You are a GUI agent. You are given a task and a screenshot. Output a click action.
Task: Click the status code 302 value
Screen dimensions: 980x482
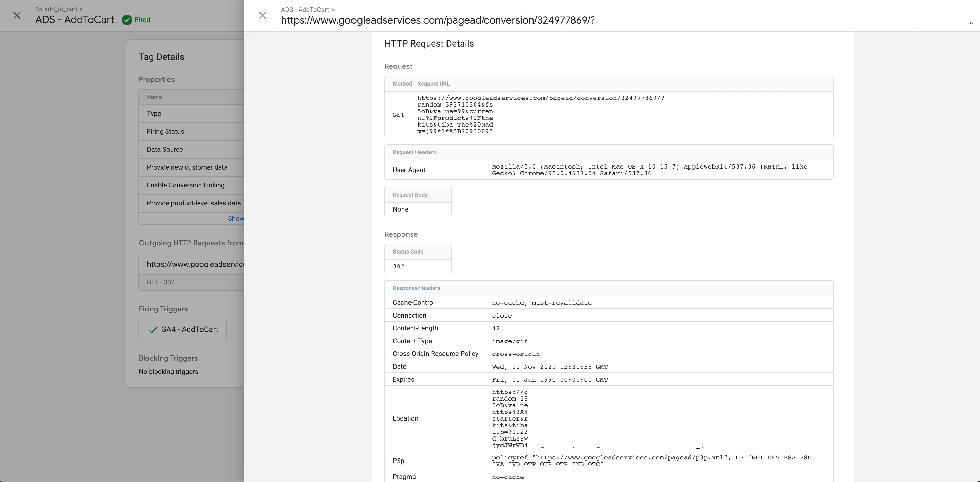(x=398, y=267)
